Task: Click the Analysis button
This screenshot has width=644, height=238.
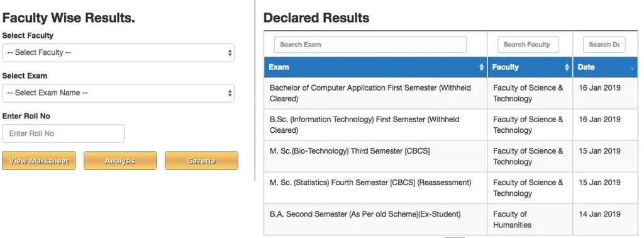Action: pyautogui.click(x=120, y=161)
